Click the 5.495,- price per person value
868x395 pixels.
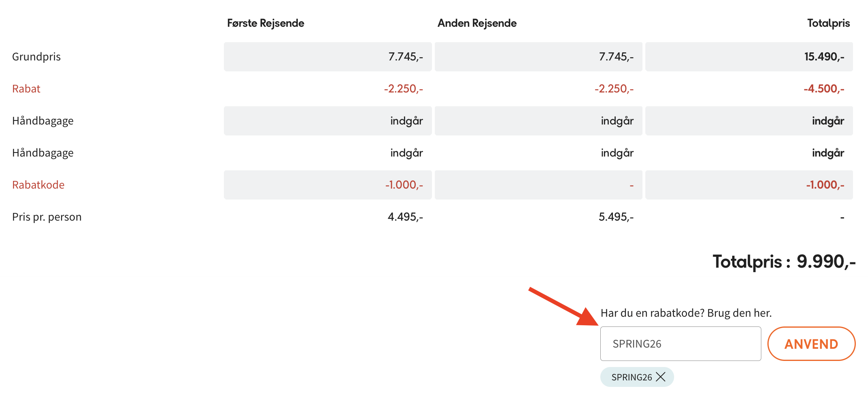click(x=616, y=217)
